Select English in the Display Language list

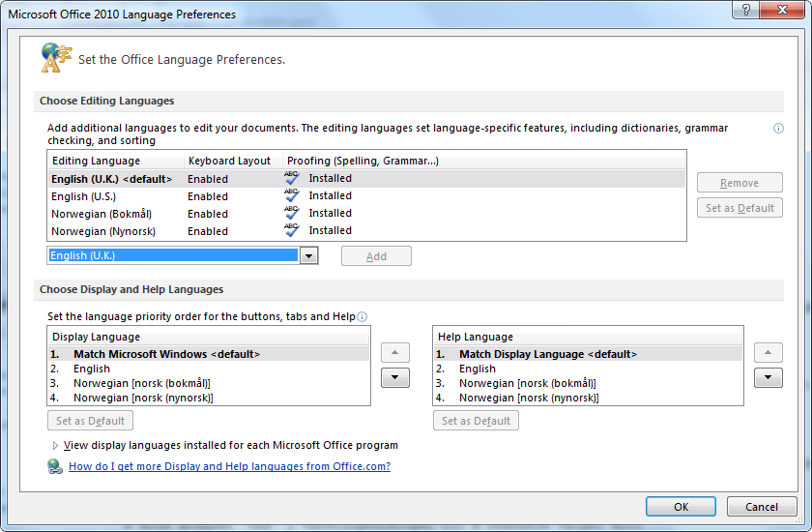tap(92, 369)
